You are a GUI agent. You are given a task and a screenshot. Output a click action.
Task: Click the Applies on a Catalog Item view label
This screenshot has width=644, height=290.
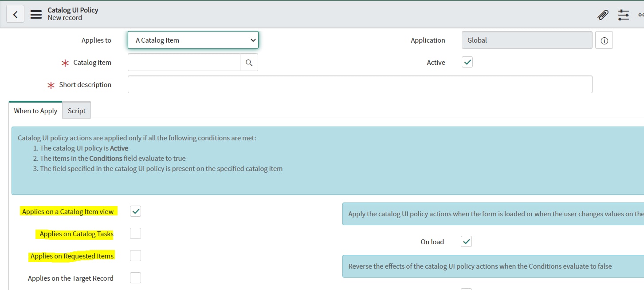pyautogui.click(x=68, y=211)
